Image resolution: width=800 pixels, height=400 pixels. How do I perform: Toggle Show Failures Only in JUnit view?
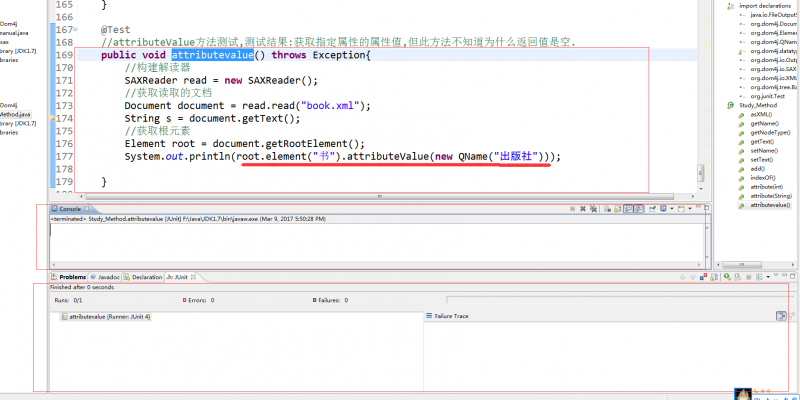coord(703,277)
